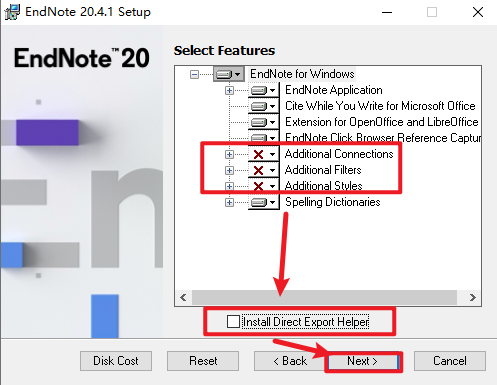This screenshot has width=497, height=385.
Task: Open the OpenOffice and LibreOffice extension drive icon
Action: click(x=263, y=122)
